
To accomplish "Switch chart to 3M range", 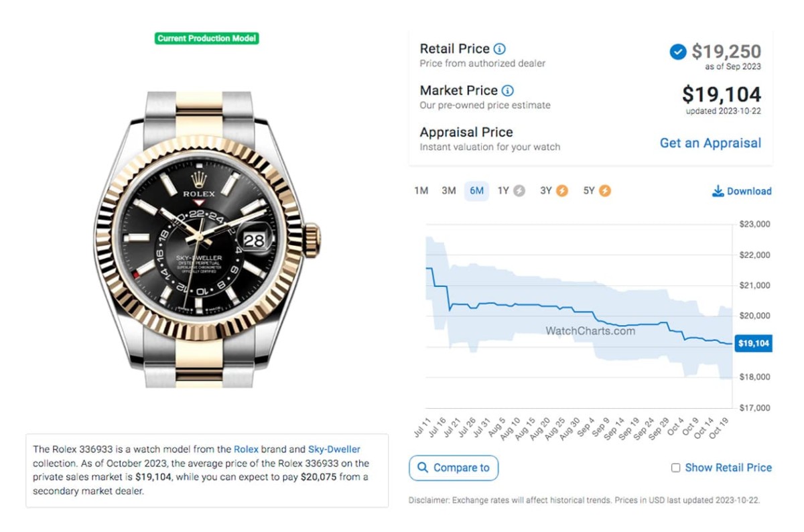I will point(449,191).
